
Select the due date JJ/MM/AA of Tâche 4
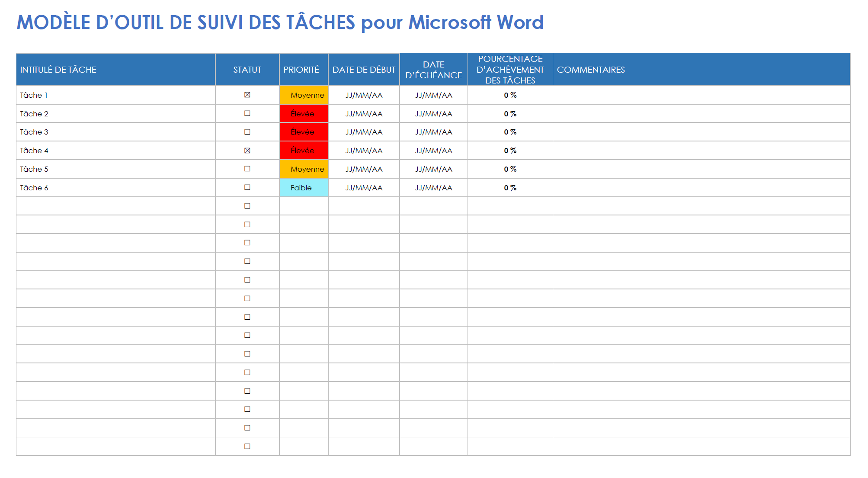[x=433, y=151]
